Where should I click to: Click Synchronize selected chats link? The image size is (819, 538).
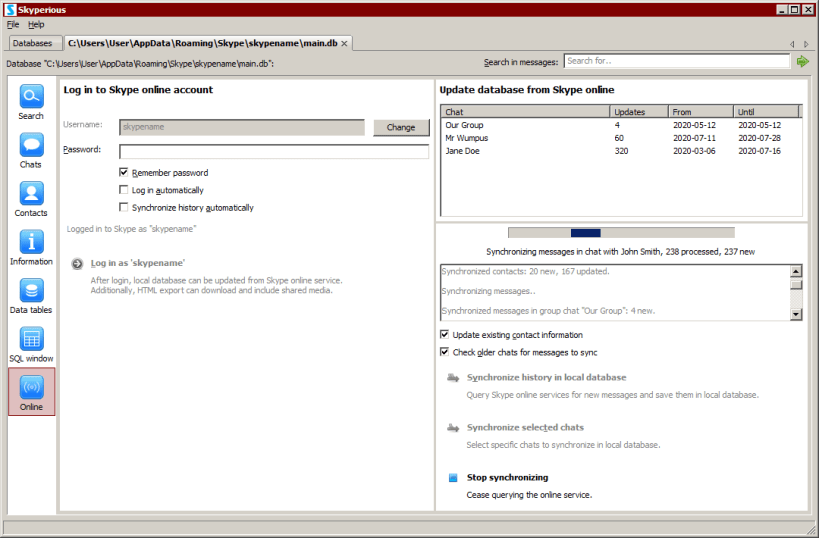point(525,427)
